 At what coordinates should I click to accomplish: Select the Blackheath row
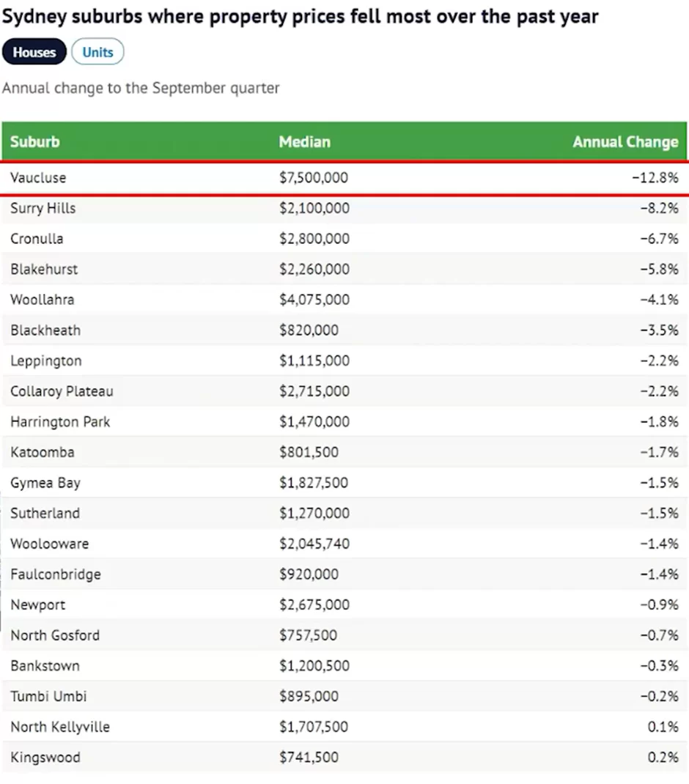pos(45,330)
